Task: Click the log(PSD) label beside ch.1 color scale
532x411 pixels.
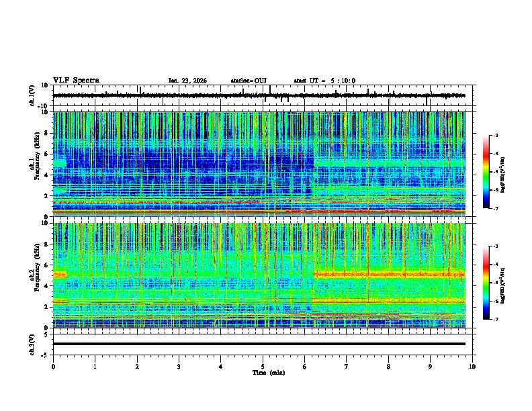Action: coord(503,175)
